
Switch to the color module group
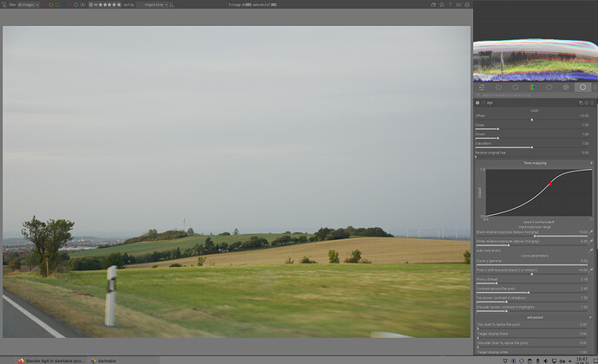[x=532, y=88]
